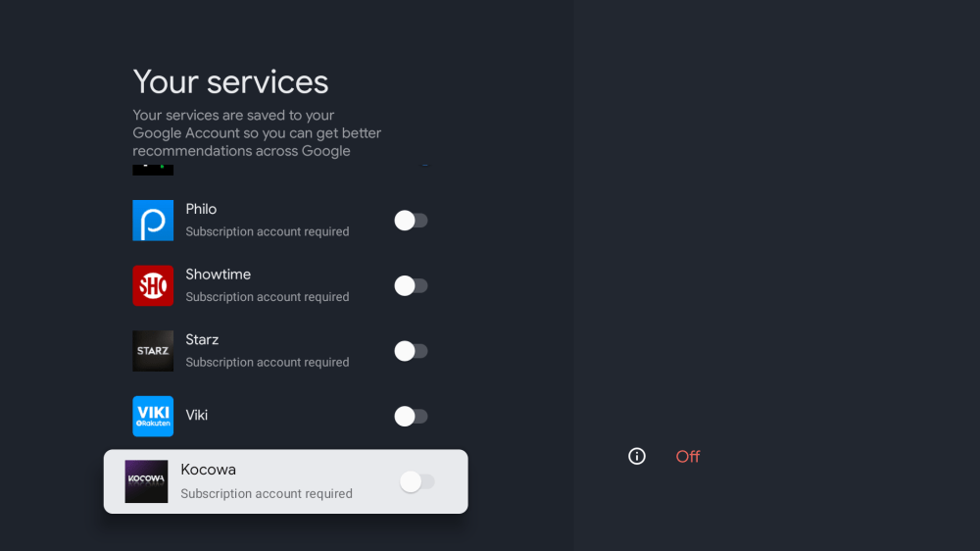Toggle the Starz service on
The image size is (980, 551).
pos(411,351)
